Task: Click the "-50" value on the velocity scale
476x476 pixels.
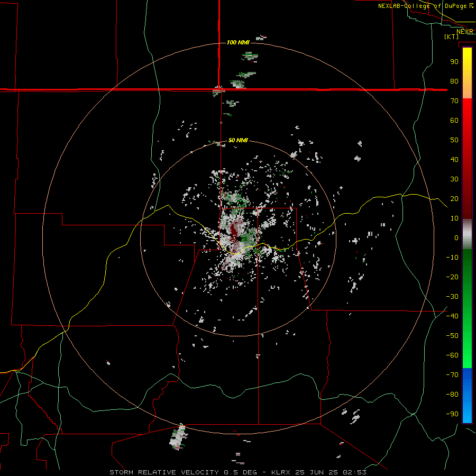Action: point(452,336)
